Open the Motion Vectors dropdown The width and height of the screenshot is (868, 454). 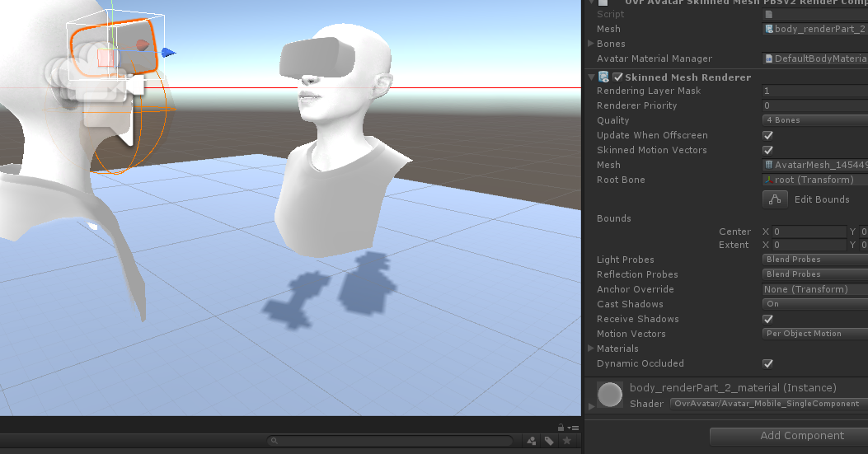(815, 334)
